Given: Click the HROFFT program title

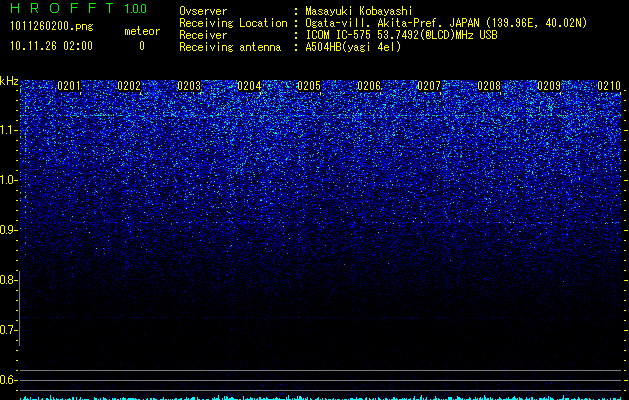Looking at the screenshot, I should (63, 8).
